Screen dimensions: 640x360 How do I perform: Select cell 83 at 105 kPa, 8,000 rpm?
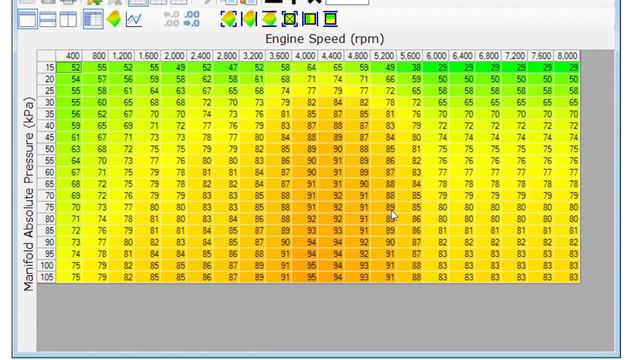pyautogui.click(x=567, y=277)
